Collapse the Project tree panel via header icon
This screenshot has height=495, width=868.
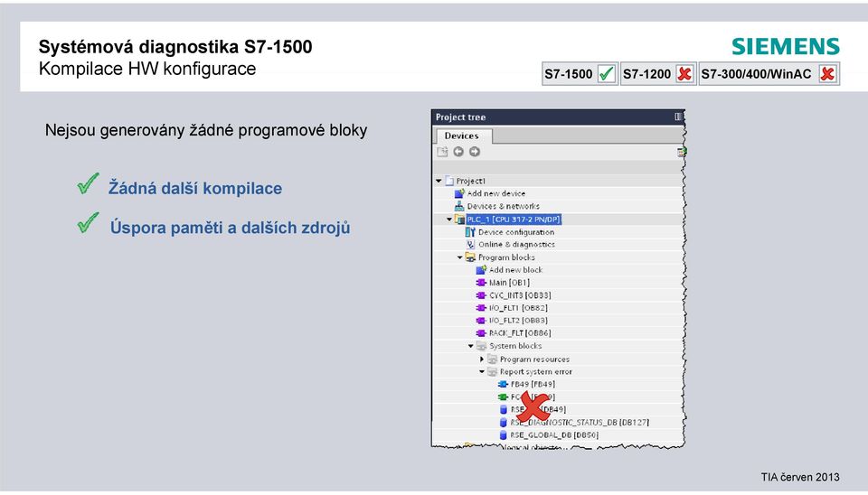678,117
